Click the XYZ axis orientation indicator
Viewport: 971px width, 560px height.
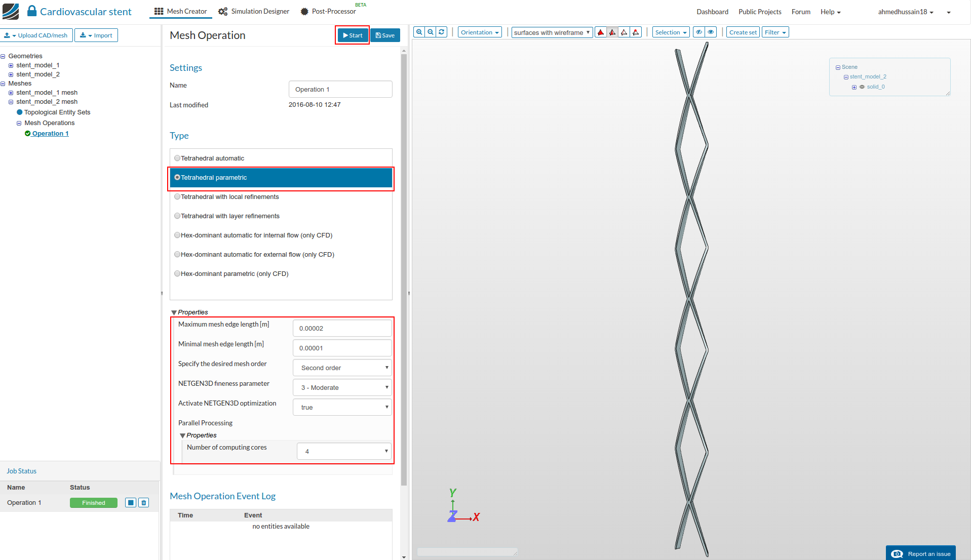coord(463,505)
